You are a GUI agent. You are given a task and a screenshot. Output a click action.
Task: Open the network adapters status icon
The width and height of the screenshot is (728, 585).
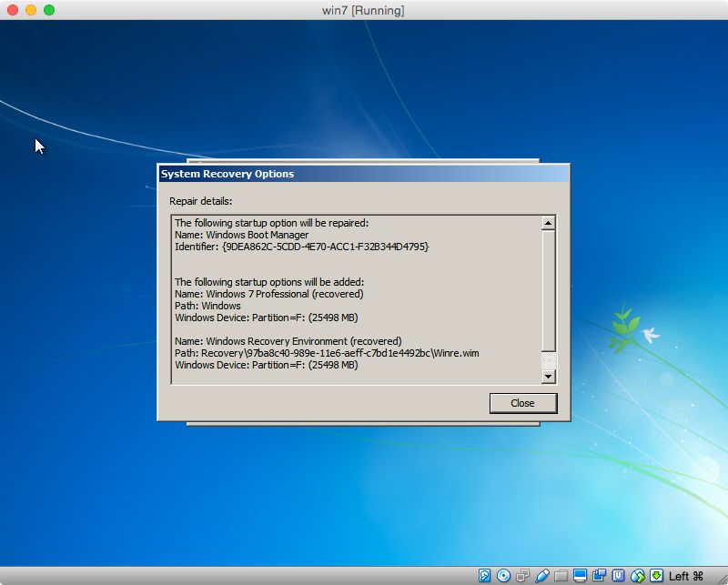[x=521, y=575]
